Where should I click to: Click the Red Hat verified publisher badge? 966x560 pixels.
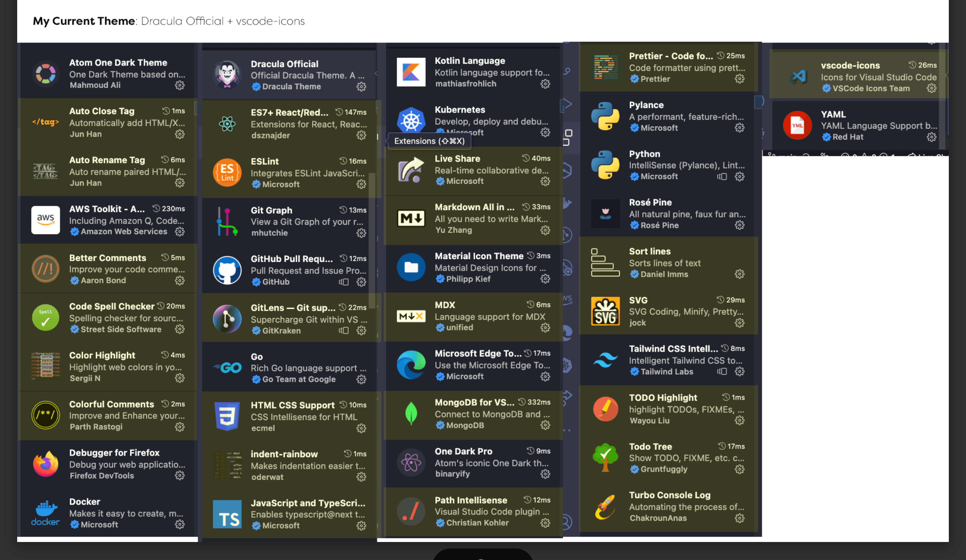coord(826,137)
